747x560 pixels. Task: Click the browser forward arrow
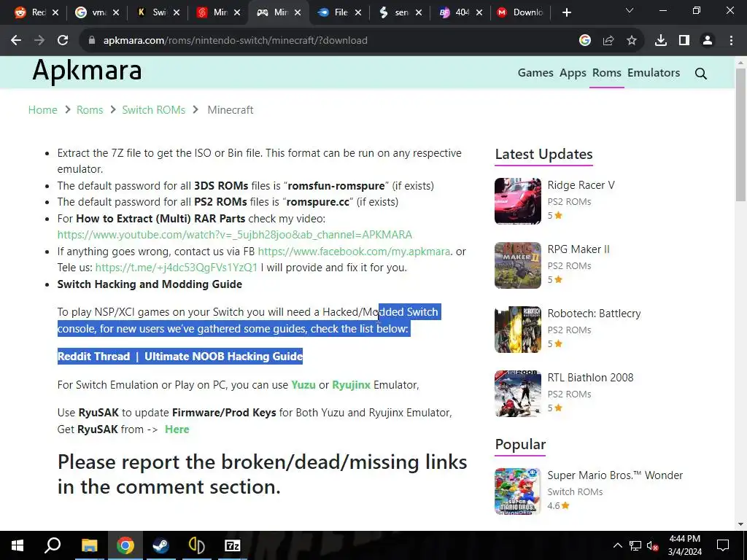click(39, 41)
